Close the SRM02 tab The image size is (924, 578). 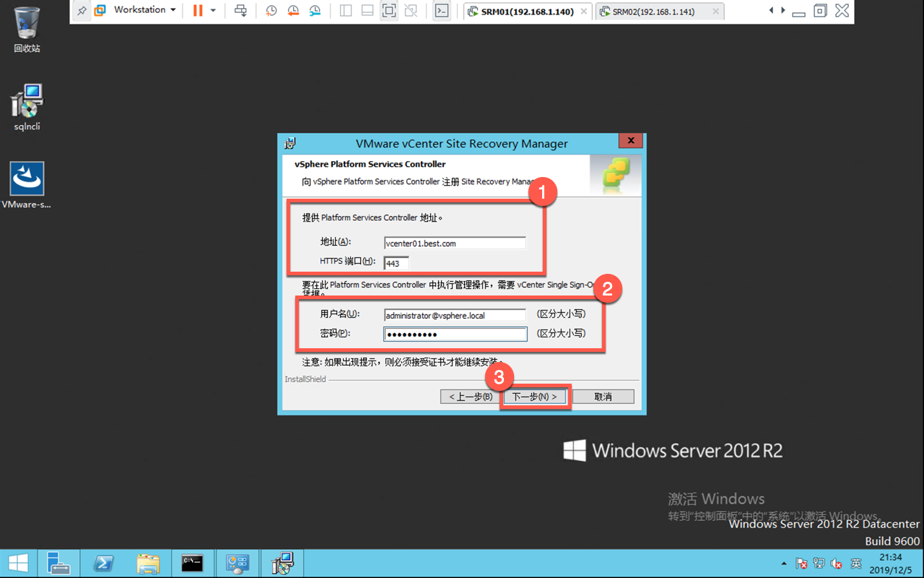(715, 12)
